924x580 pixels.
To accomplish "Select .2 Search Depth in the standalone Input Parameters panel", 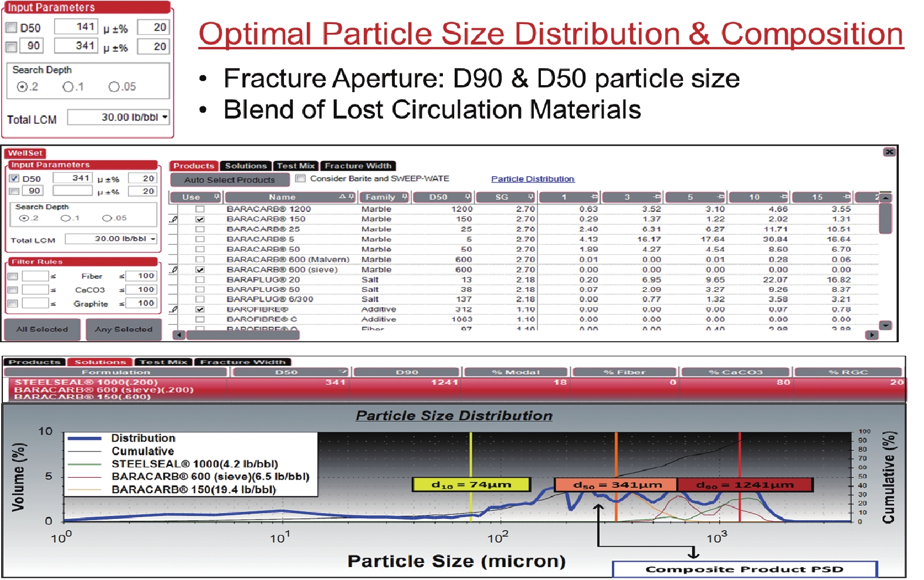I will [x=22, y=87].
